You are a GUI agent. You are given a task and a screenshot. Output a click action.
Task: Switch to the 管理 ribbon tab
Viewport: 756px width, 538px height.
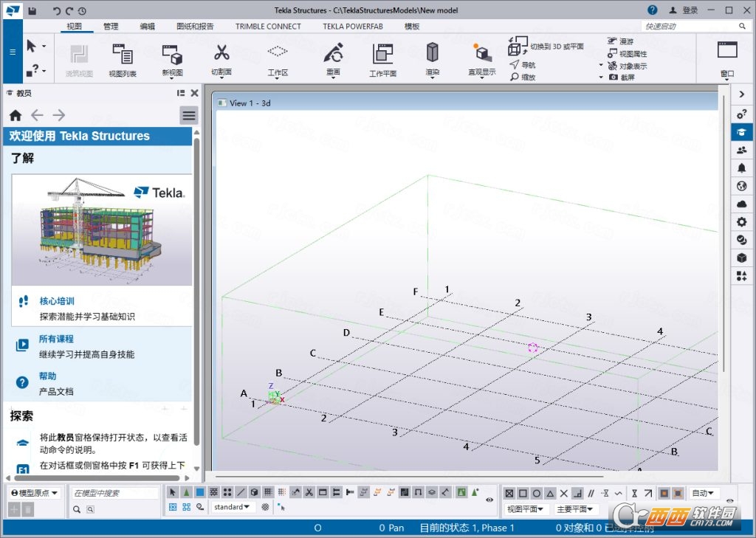(x=111, y=26)
